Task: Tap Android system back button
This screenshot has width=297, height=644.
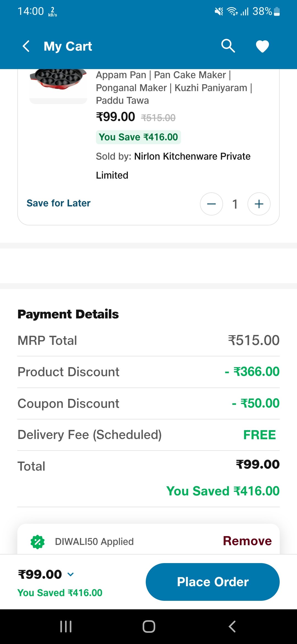Action: pos(232,627)
